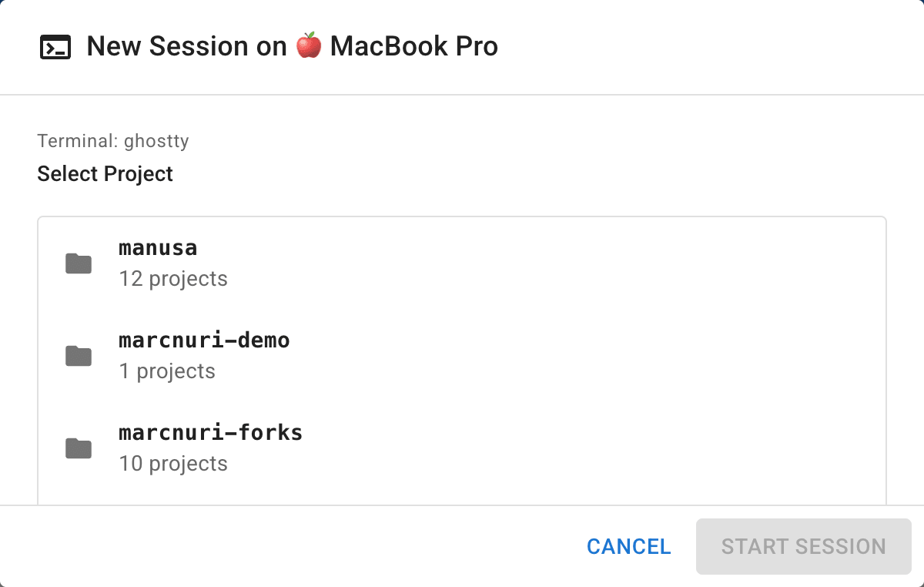Select the 10 projects subtitle under marcnuri-forks
Screen dimensions: 924x587
point(172,464)
